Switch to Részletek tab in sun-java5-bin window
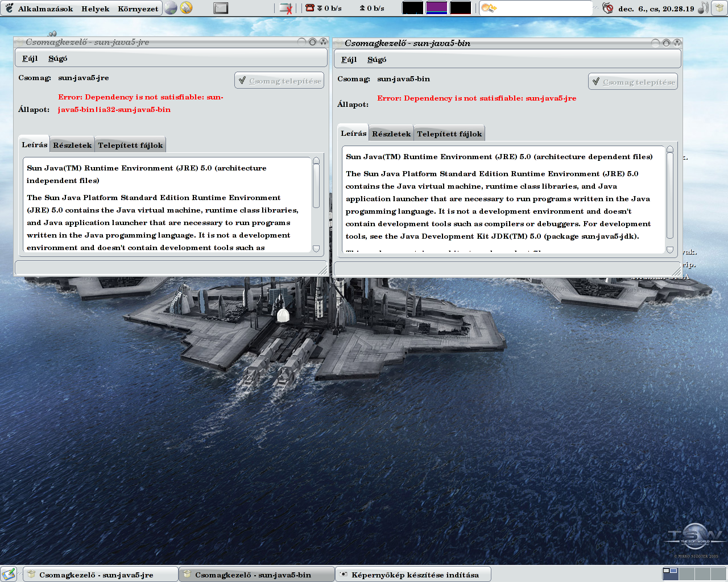The width and height of the screenshot is (728, 582). coord(391,134)
